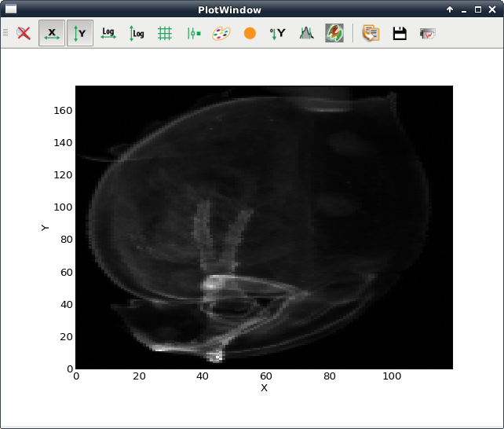Screen dimensions: 504x429
Task: Click the orange circle symbol icon
Action: pyautogui.click(x=250, y=33)
